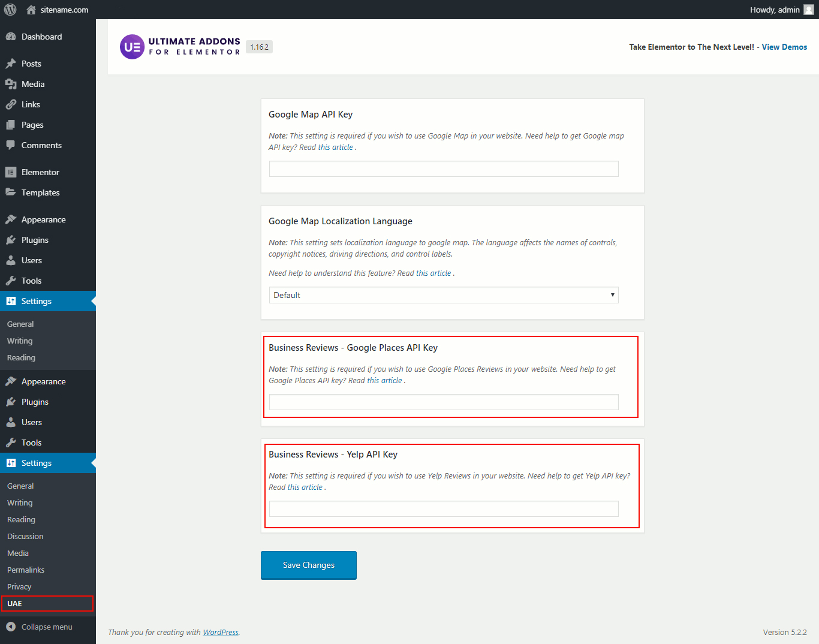The width and height of the screenshot is (819, 644).
Task: Click Tools wrench icon above first Settings
Action: 11,281
